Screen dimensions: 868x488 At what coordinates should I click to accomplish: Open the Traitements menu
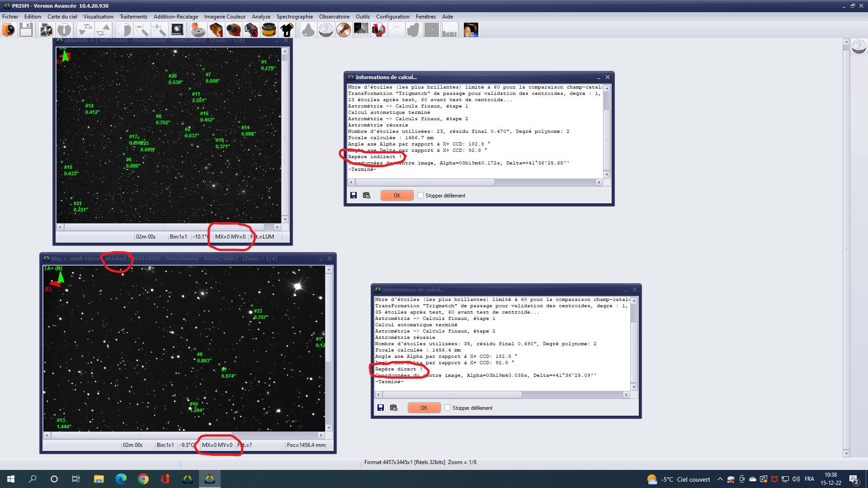tap(133, 17)
